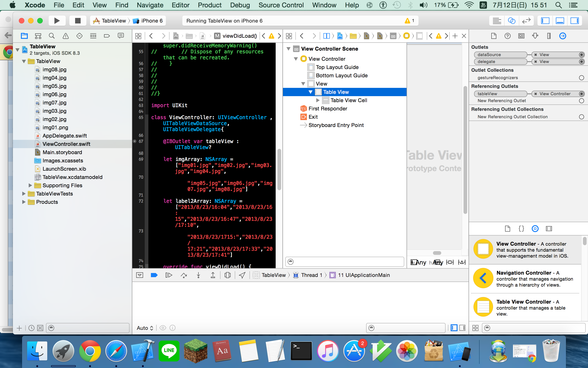Switch to the Assistant editor
This screenshot has height=368, width=588.
pyautogui.click(x=512, y=21)
